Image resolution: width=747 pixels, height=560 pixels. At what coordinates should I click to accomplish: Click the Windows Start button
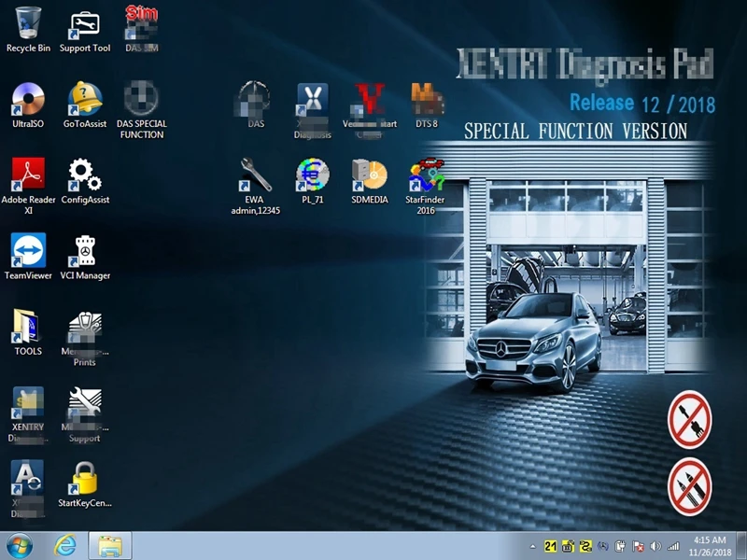tap(19, 545)
